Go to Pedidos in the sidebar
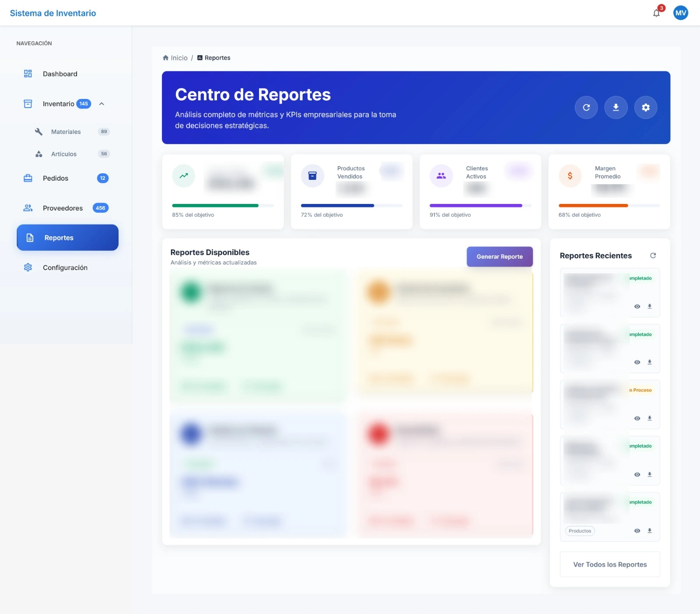This screenshot has width=700, height=614. coord(56,178)
